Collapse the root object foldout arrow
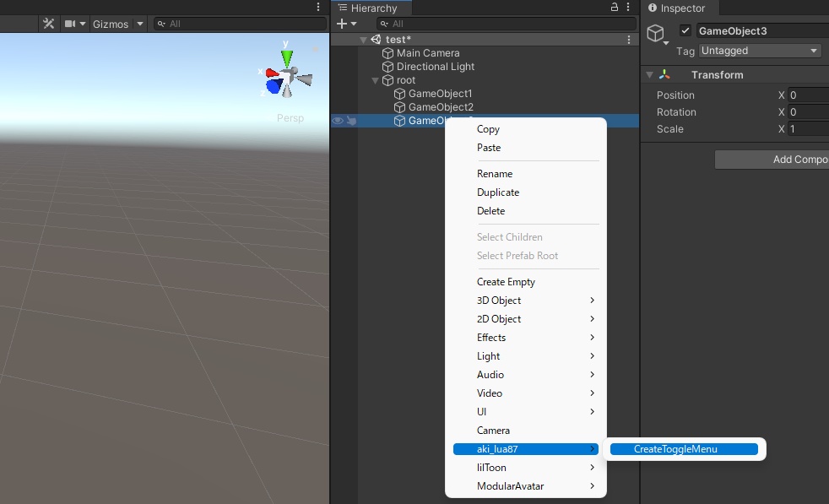This screenshot has width=829, height=504. (375, 80)
